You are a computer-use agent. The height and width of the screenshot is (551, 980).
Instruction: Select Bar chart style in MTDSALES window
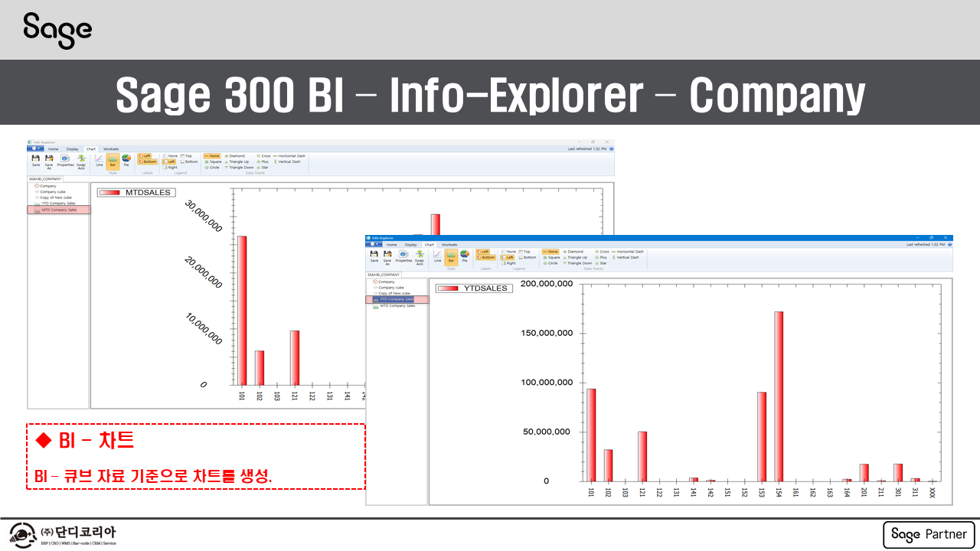[x=113, y=160]
